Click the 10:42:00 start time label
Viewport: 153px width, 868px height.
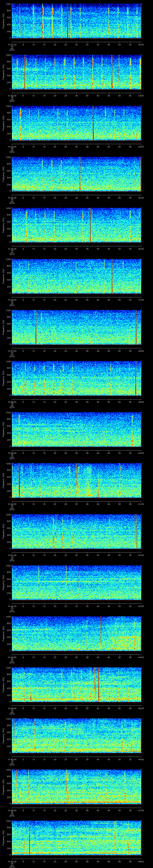point(12,606)
